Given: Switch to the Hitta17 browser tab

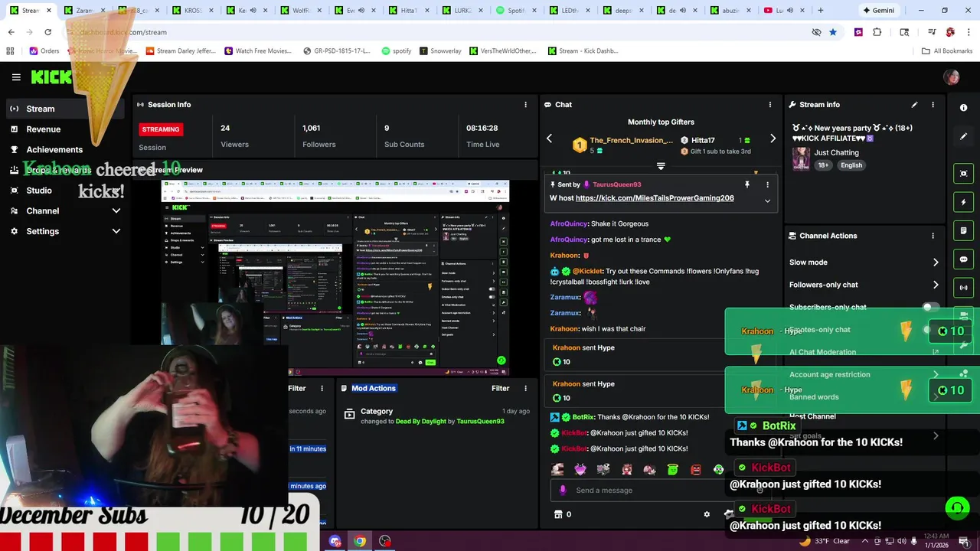Looking at the screenshot, I should [409, 11].
